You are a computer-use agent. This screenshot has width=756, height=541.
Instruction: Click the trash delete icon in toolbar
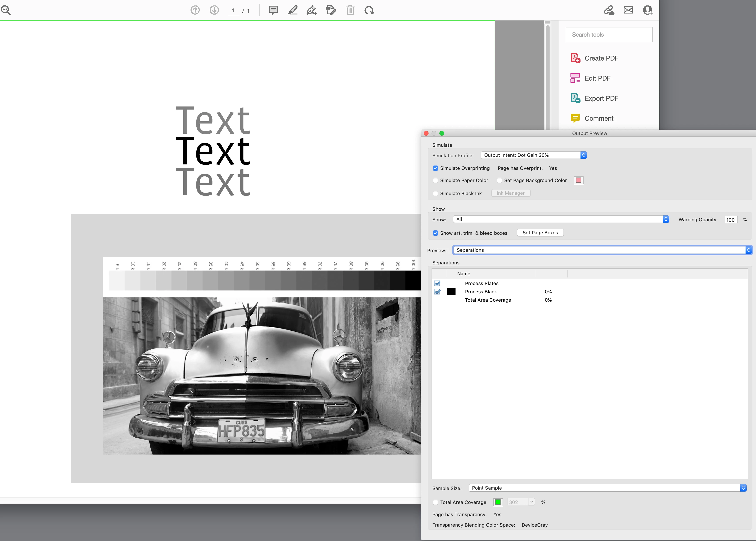tap(350, 10)
